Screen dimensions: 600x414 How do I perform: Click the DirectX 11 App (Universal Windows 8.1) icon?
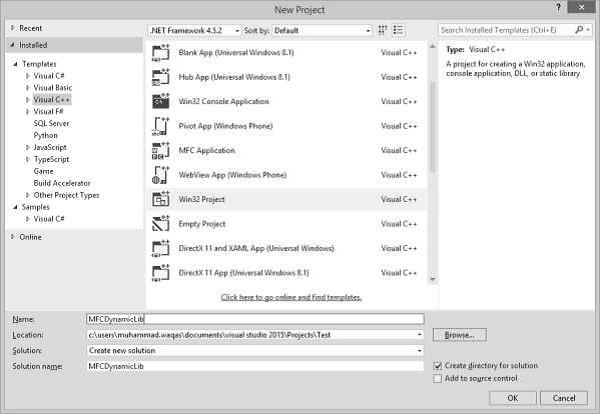tap(161, 273)
